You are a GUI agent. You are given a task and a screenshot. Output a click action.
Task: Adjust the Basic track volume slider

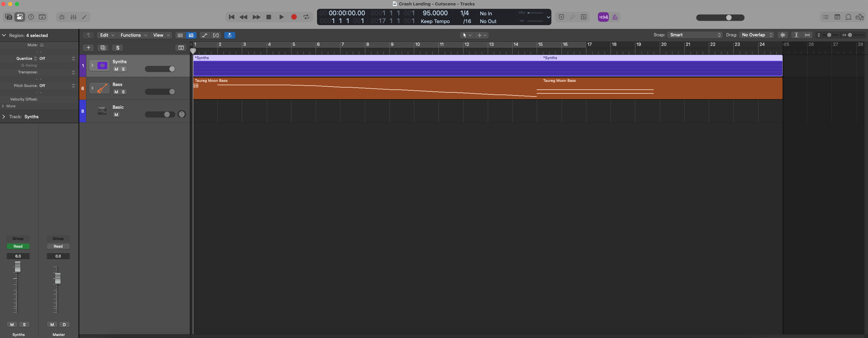click(x=160, y=114)
